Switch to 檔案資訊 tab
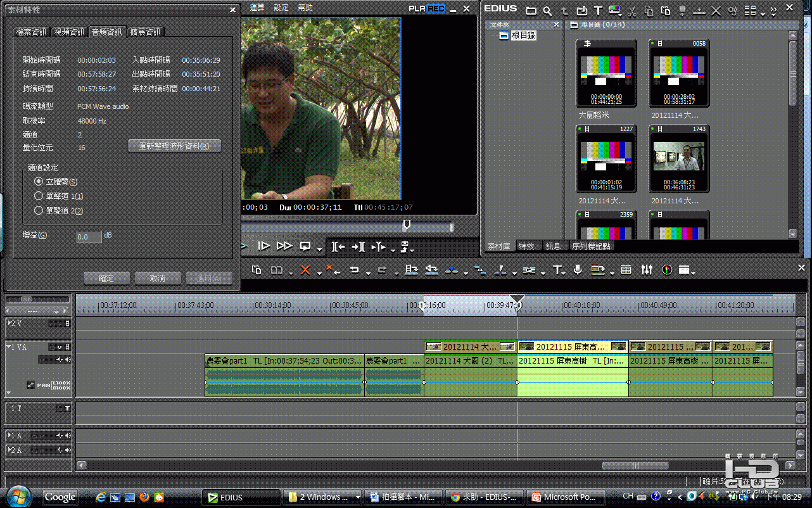This screenshot has width=812, height=508. point(32,32)
